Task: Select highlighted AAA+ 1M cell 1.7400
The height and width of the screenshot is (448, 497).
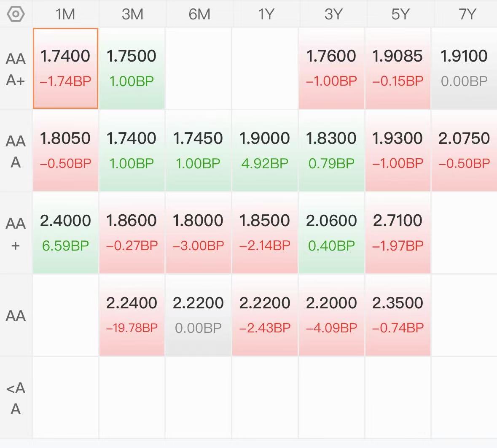Action: [65, 68]
